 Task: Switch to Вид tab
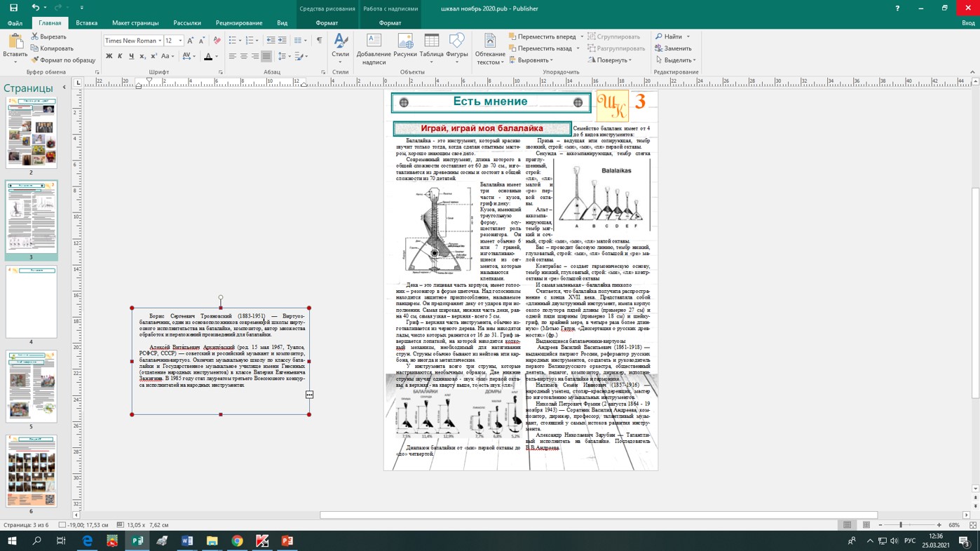tap(283, 23)
